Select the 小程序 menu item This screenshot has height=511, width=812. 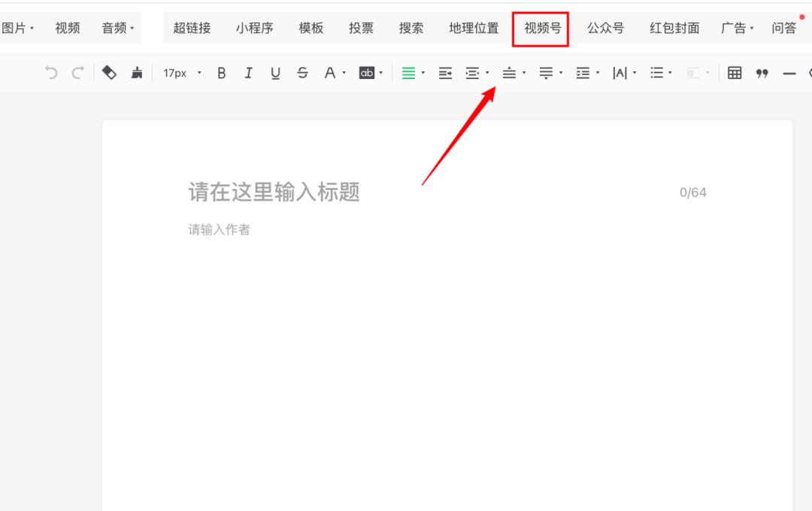(x=254, y=29)
